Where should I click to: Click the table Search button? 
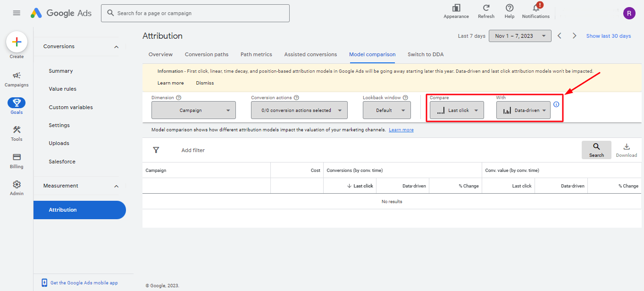coord(596,150)
